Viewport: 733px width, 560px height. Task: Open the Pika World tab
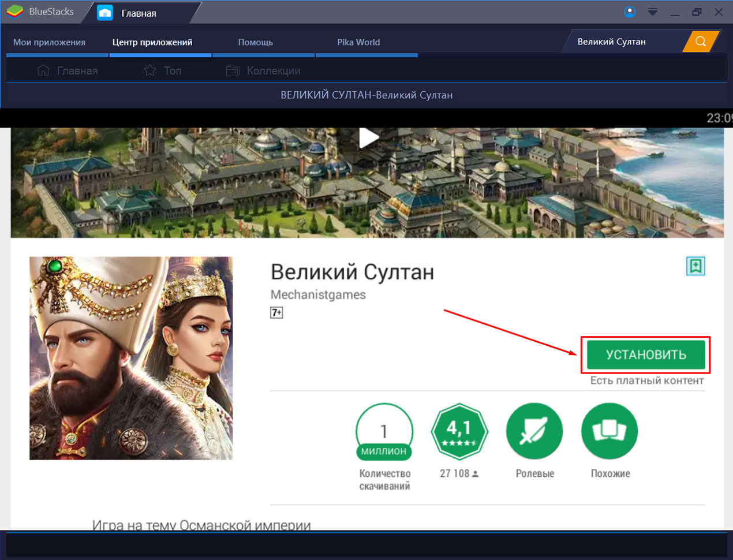358,42
